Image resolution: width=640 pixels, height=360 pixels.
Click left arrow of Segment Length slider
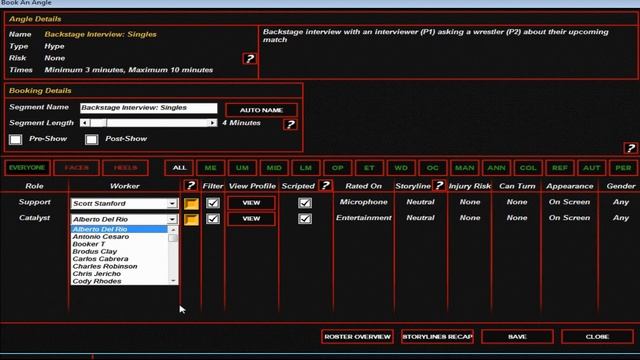tap(85, 123)
